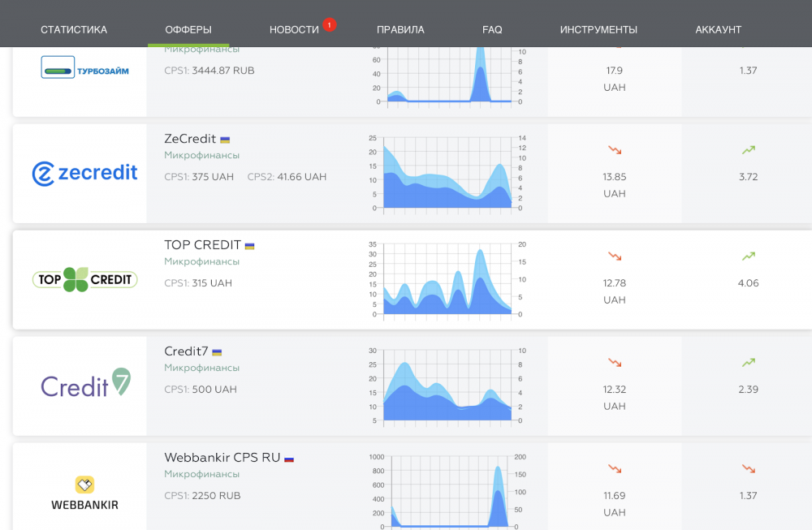Screen dimensions: 812x530
Task: Click the Ukraine flag next to ZeCredit
Action: [225, 140]
